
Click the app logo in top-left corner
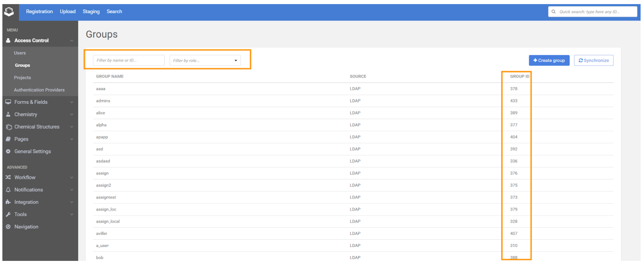[x=9, y=12]
